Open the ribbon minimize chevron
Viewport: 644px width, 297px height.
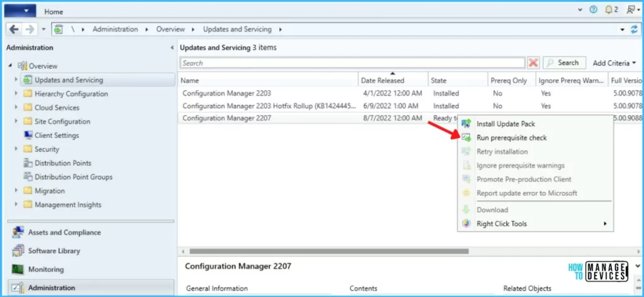(580, 10)
